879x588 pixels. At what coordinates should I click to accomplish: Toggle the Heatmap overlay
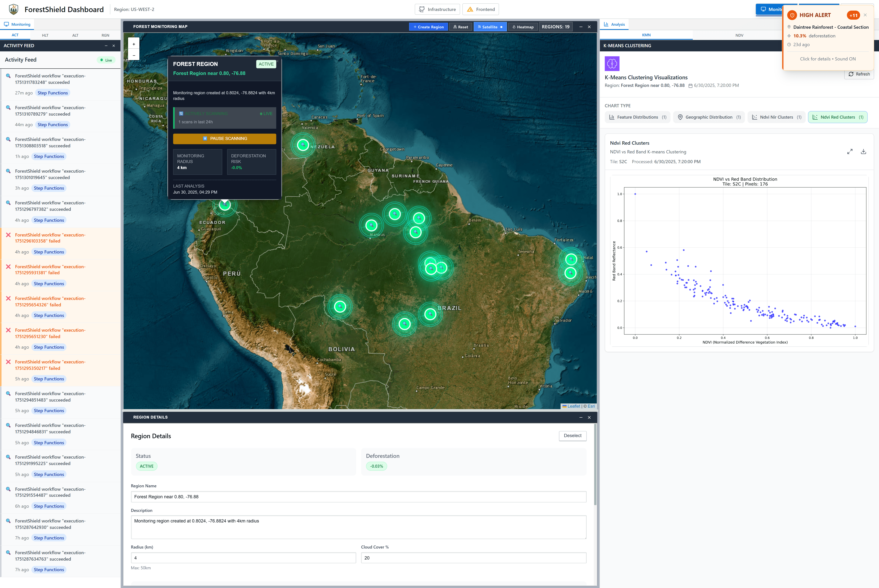523,27
